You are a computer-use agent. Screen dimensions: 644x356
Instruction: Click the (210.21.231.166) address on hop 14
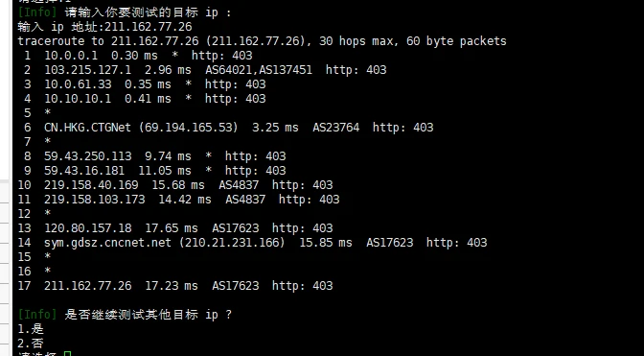(x=232, y=243)
